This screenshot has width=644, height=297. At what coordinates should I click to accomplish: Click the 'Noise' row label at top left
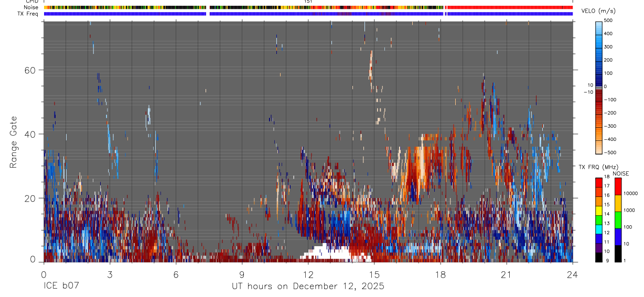click(31, 8)
